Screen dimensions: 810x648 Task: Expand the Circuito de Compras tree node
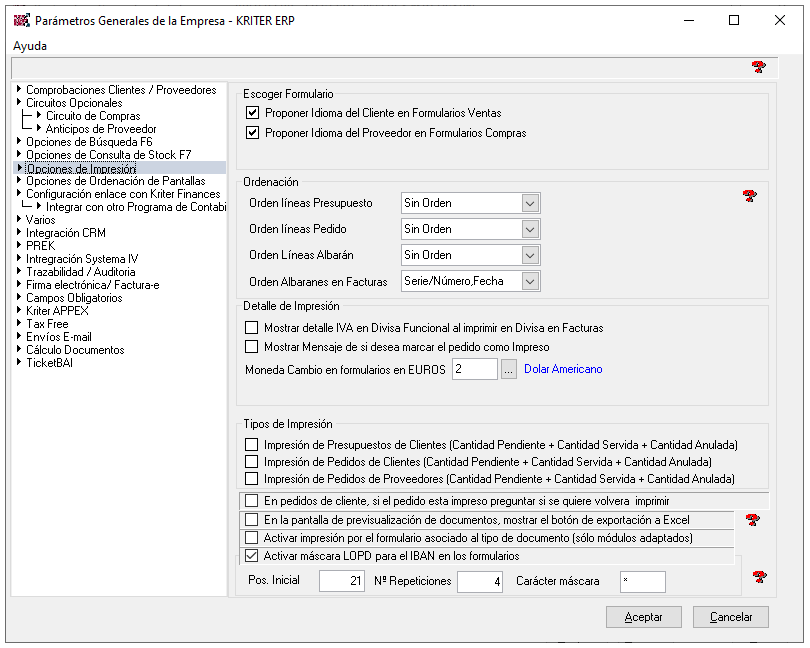[x=39, y=116]
